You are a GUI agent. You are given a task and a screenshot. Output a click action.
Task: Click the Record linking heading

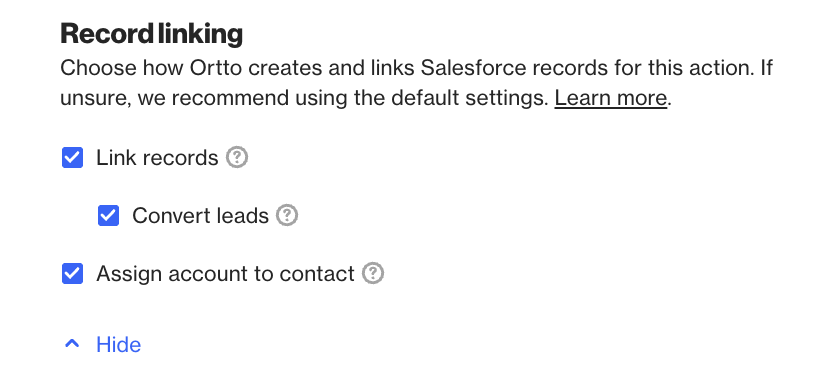(x=151, y=34)
